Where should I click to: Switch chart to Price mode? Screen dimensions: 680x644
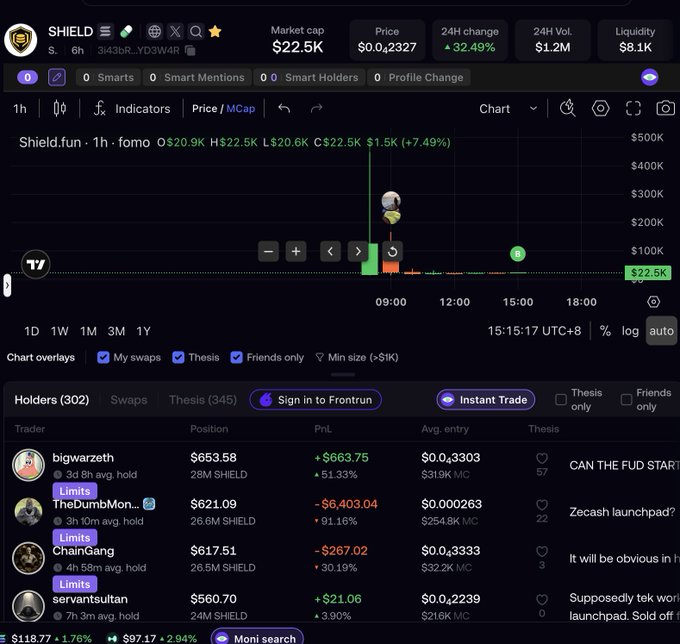click(204, 108)
